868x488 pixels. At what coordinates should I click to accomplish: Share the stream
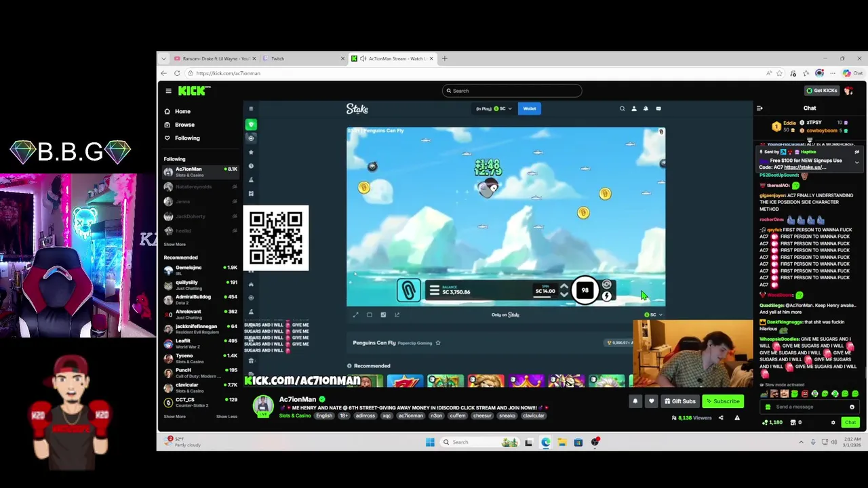click(x=721, y=418)
